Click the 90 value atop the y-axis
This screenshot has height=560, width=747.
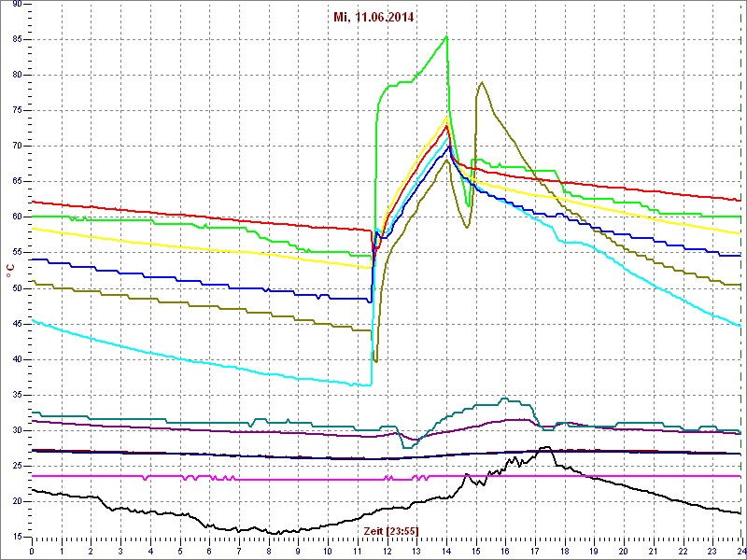(x=16, y=5)
